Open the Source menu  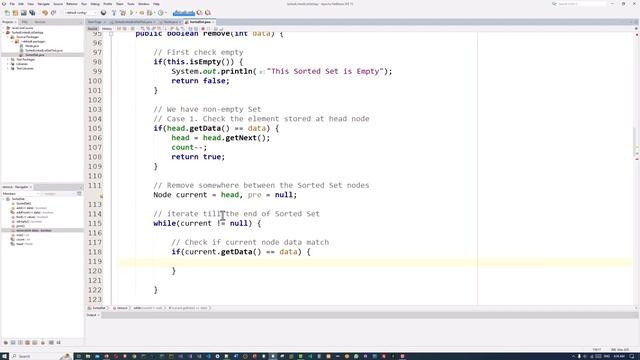click(x=58, y=4)
